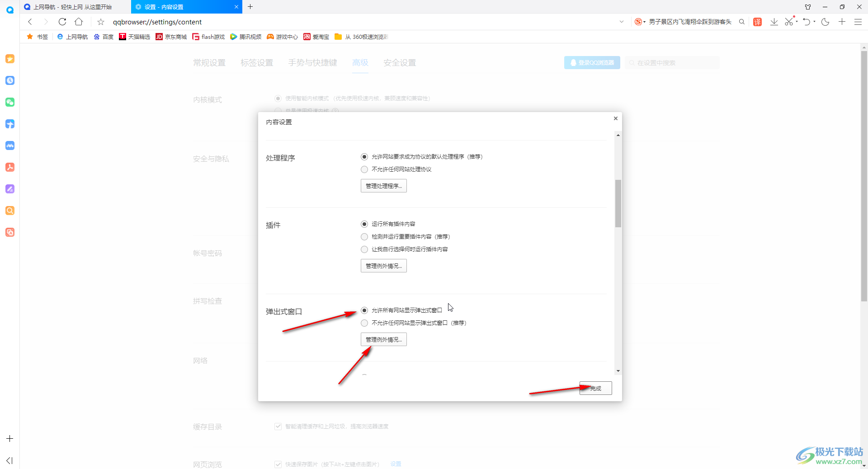868x469 pixels.
Task: Click the dialog scrollbar thumb
Action: (x=618, y=203)
